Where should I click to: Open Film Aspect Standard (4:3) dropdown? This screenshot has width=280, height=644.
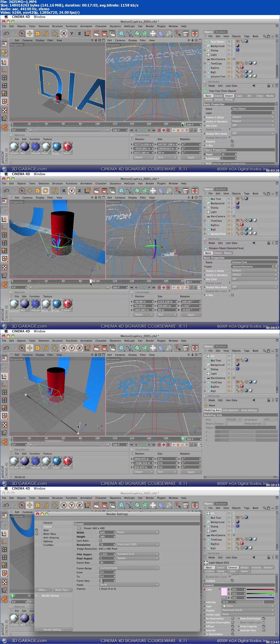138,554
